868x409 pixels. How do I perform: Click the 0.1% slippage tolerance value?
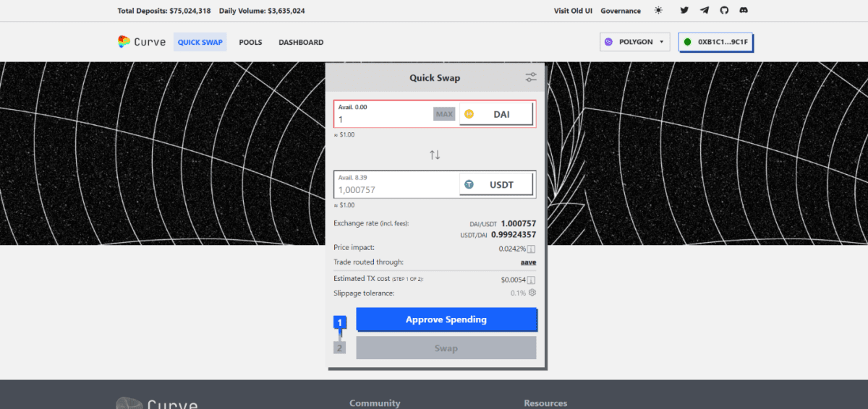(518, 293)
